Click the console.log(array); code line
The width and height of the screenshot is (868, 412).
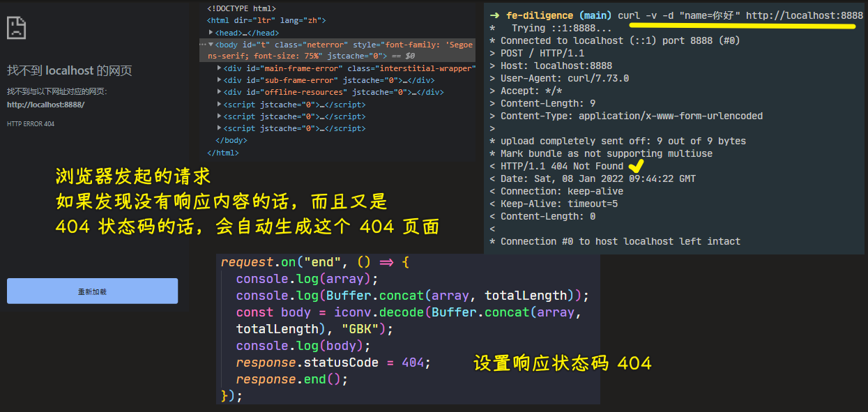[307, 279]
